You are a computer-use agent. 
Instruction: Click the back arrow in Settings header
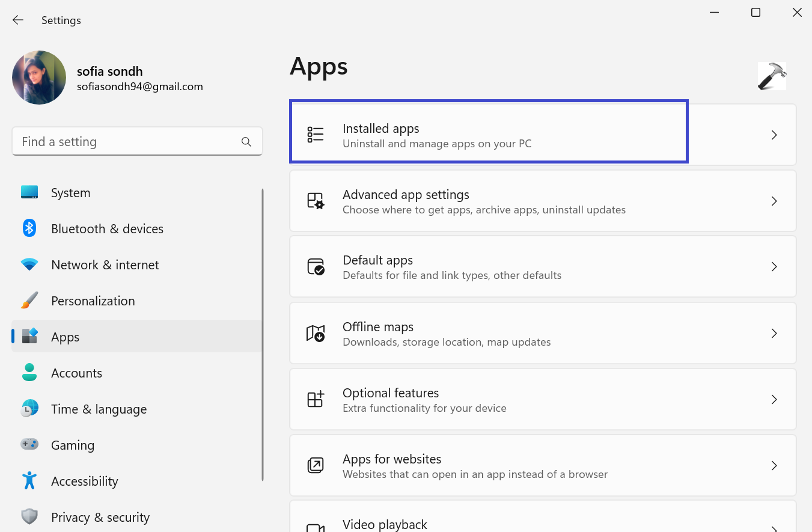pyautogui.click(x=18, y=20)
